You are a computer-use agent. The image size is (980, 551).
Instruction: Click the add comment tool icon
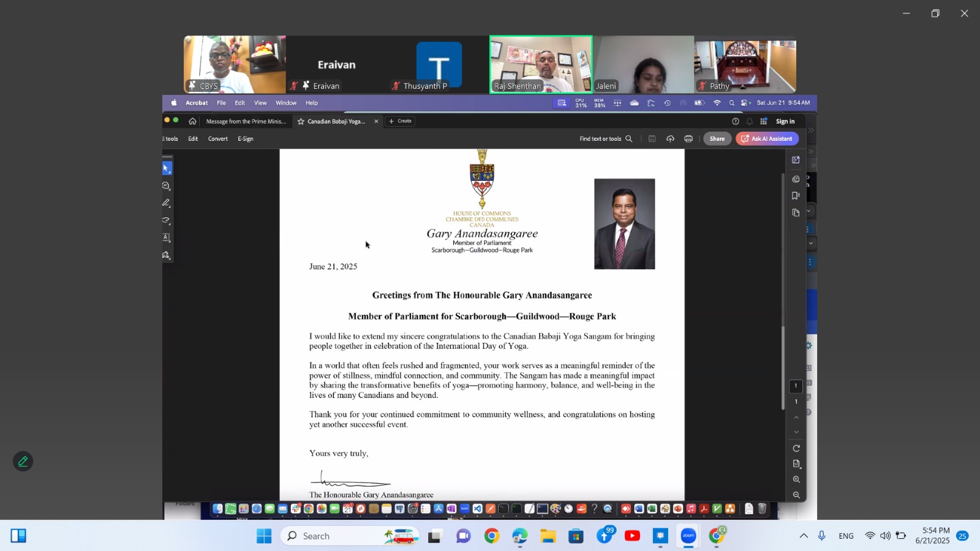tap(166, 186)
